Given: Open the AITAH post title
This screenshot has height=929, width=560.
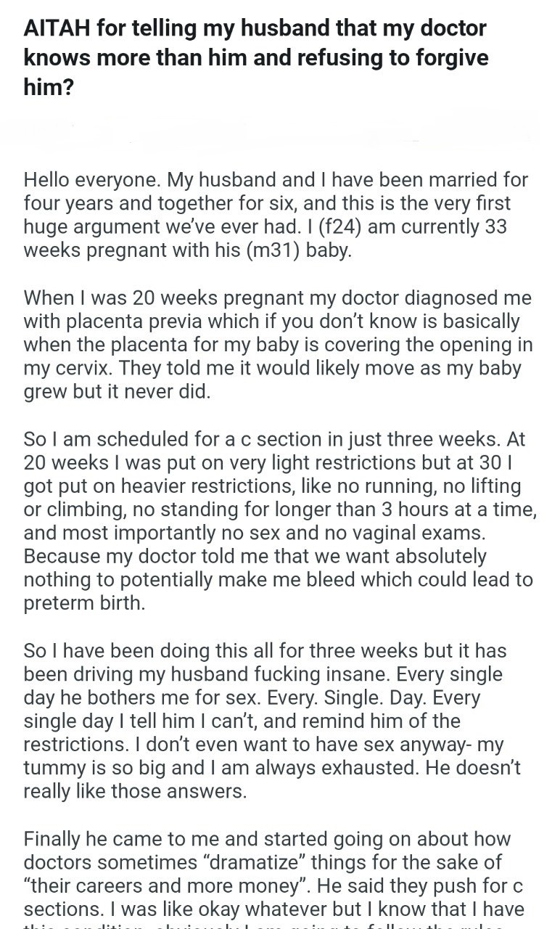Looking at the screenshot, I should (x=256, y=57).
